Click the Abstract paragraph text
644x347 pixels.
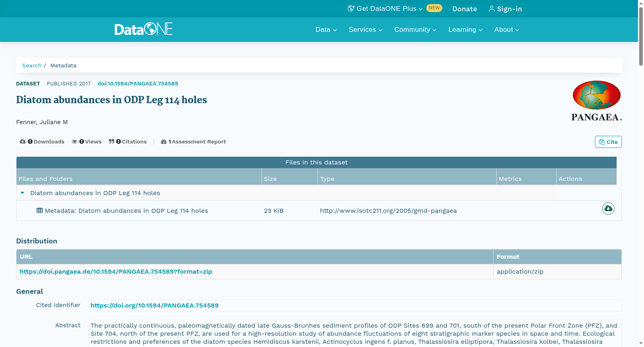click(355, 334)
